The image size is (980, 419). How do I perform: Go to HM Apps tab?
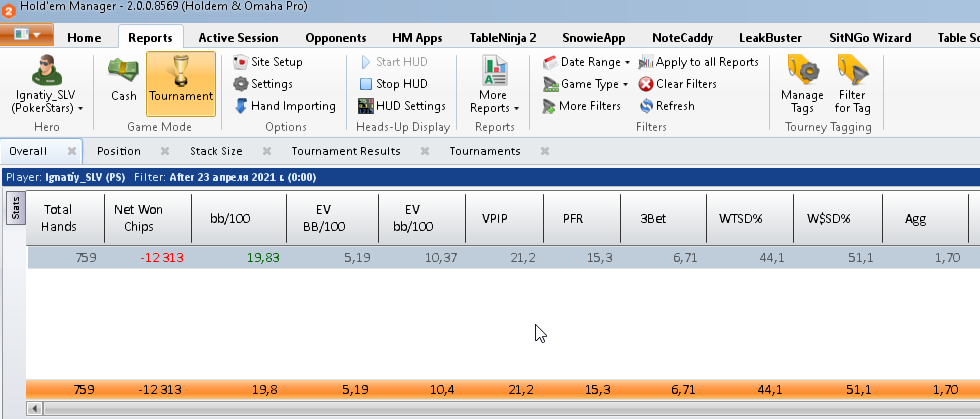(x=417, y=38)
